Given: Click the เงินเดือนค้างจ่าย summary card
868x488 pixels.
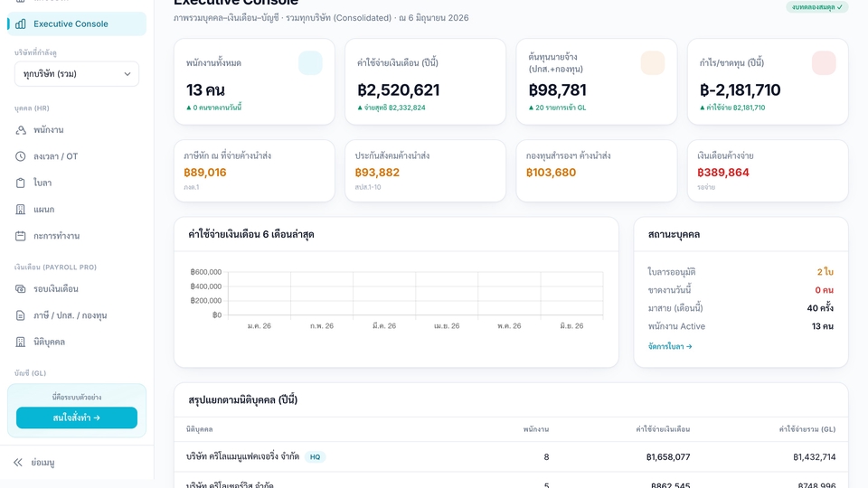Looking at the screenshot, I should pos(768,171).
